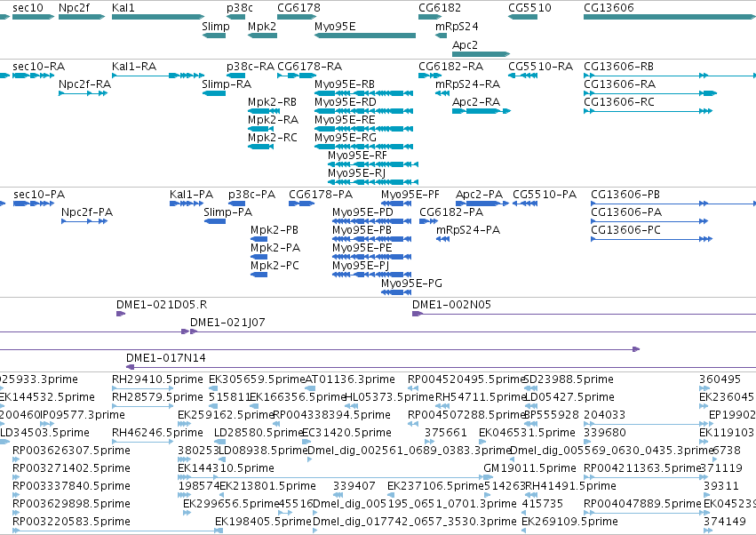Open the Mpk2-RC transcript label
The image size is (756, 535).
[273, 138]
